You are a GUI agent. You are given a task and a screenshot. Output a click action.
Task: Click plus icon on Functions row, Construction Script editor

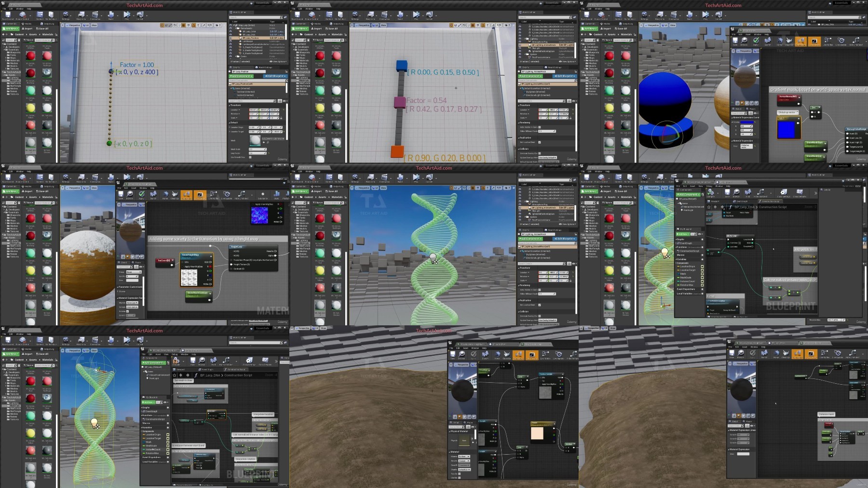[x=702, y=247]
